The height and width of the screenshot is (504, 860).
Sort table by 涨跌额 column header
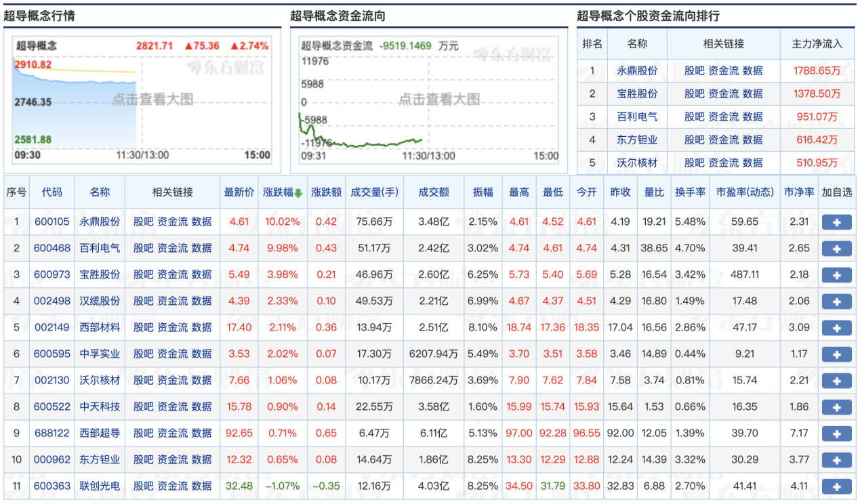coord(326,192)
